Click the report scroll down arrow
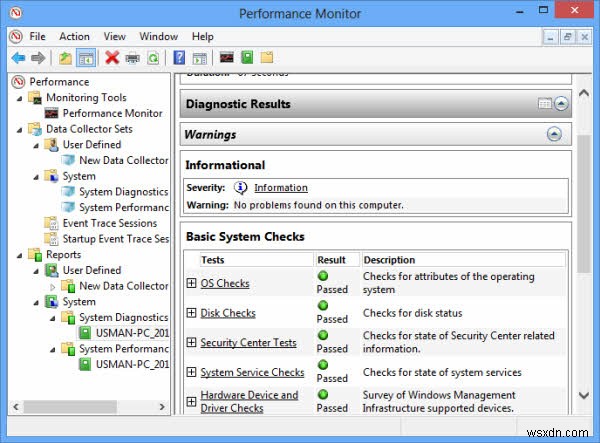Image resolution: width=600 pixels, height=443 pixels. tap(584, 395)
